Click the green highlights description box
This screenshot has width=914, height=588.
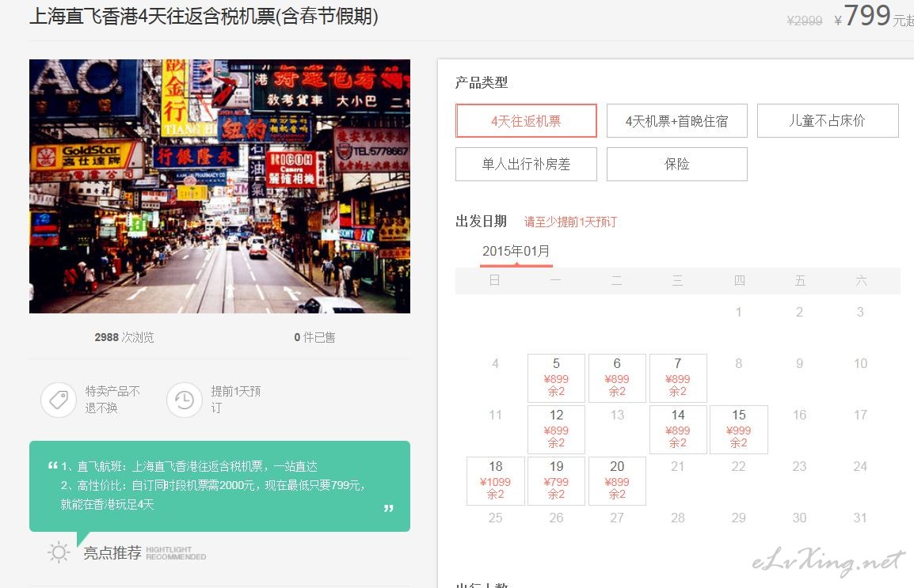219,486
